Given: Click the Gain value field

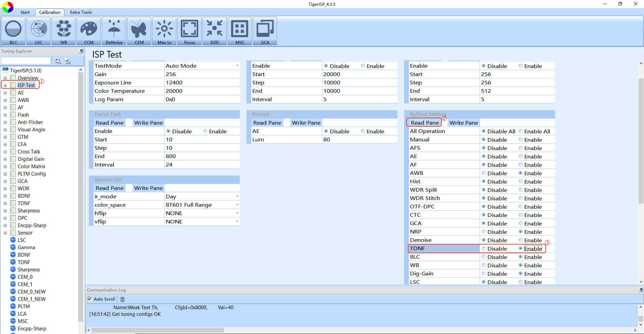Looking at the screenshot, I should (202, 74).
